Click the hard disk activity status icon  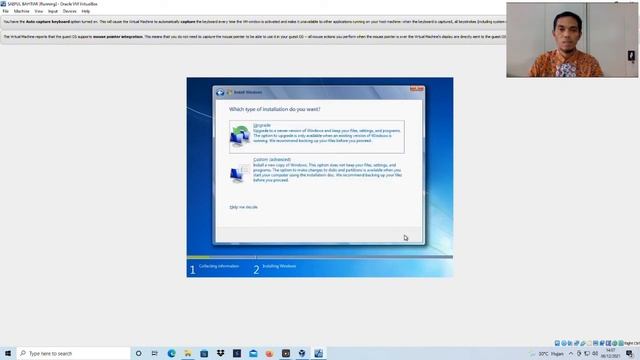pos(557,343)
